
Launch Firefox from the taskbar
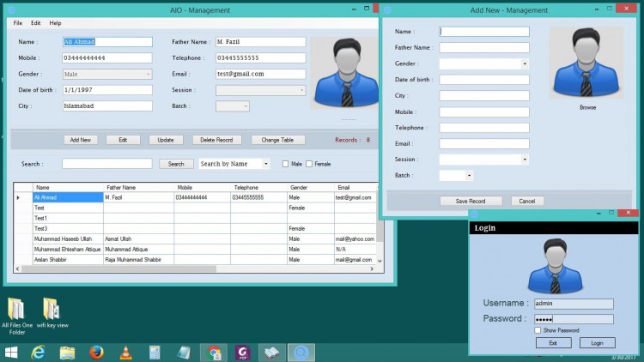pyautogui.click(x=96, y=353)
